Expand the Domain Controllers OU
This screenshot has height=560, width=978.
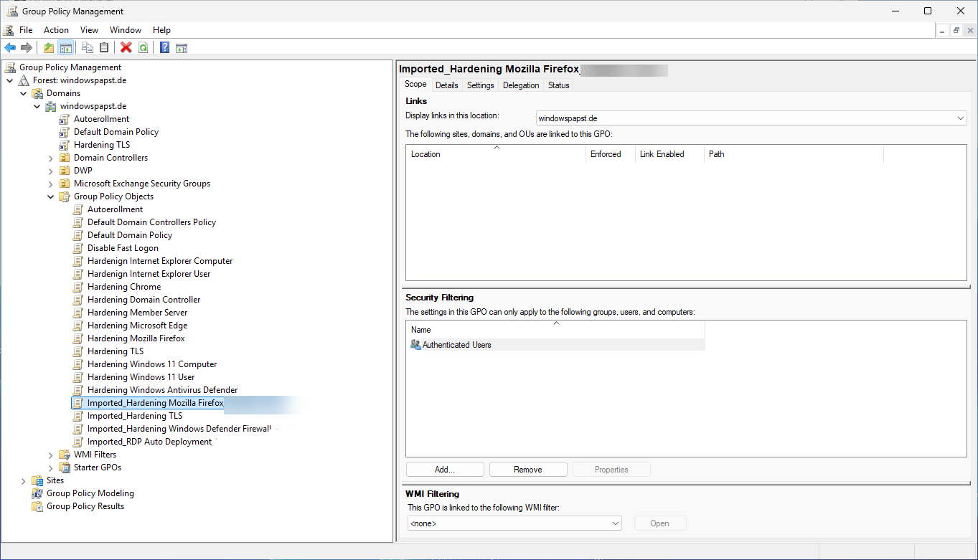(51, 158)
